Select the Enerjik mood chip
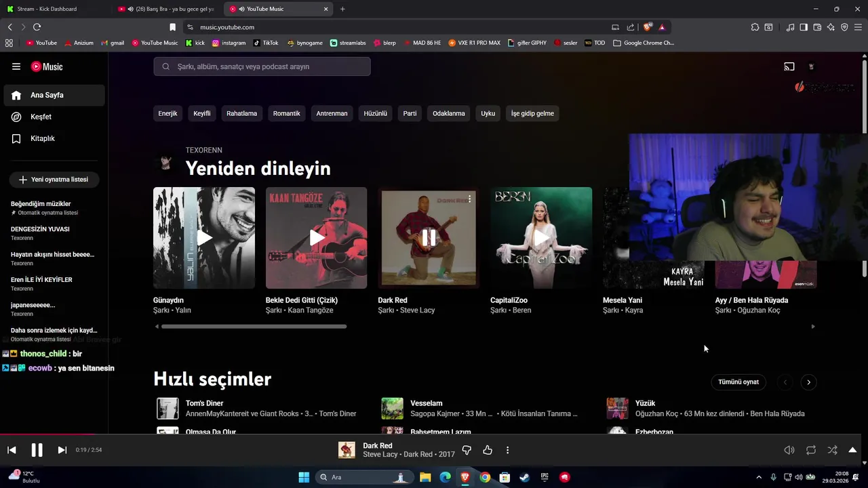868x488 pixels. pyautogui.click(x=167, y=113)
